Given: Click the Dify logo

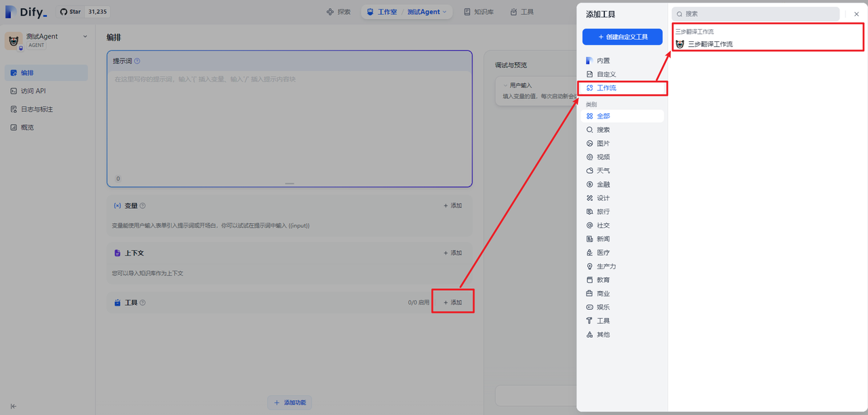Looking at the screenshot, I should [26, 12].
